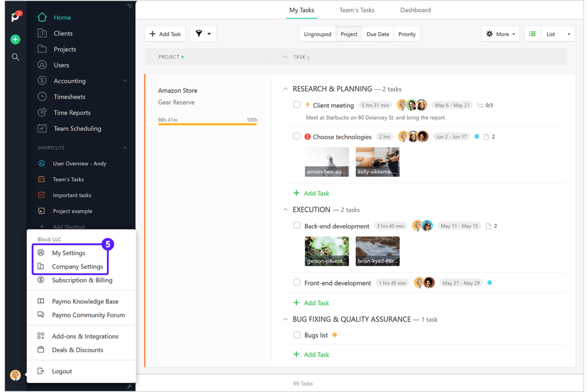Image resolution: width=588 pixels, height=392 pixels.
Task: Click the Team Scheduling calendar icon
Action: pyautogui.click(x=42, y=128)
